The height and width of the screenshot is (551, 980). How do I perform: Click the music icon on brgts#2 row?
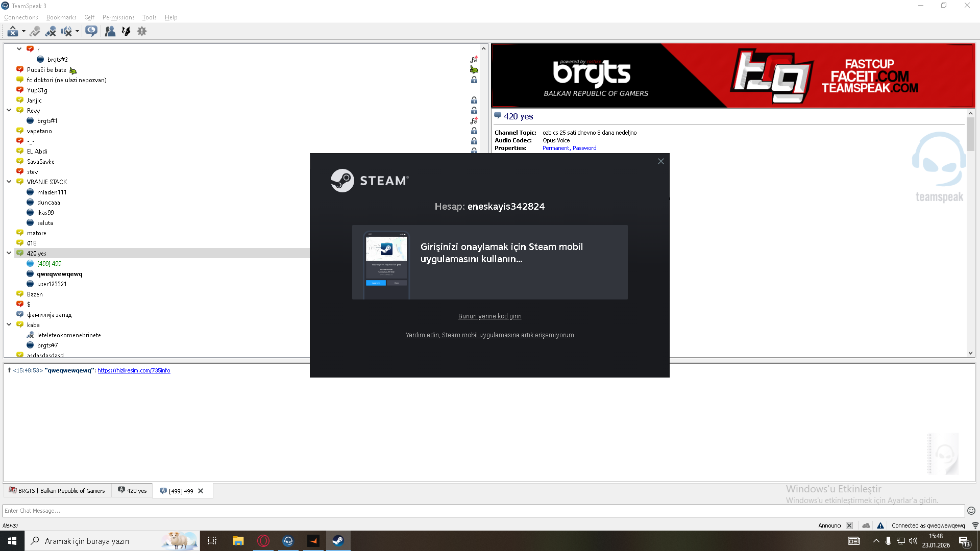[474, 60]
